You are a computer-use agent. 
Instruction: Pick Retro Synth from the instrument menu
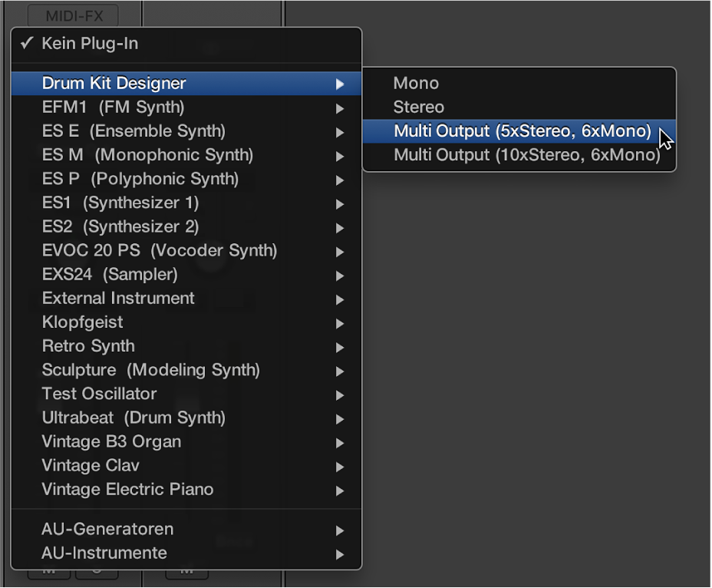(88, 346)
